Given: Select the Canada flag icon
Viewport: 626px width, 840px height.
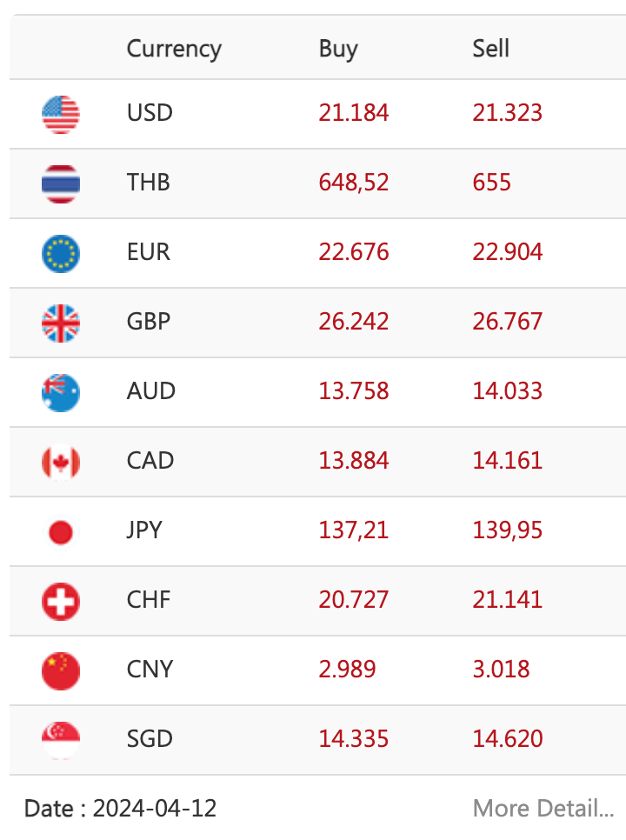Looking at the screenshot, I should point(61,462).
